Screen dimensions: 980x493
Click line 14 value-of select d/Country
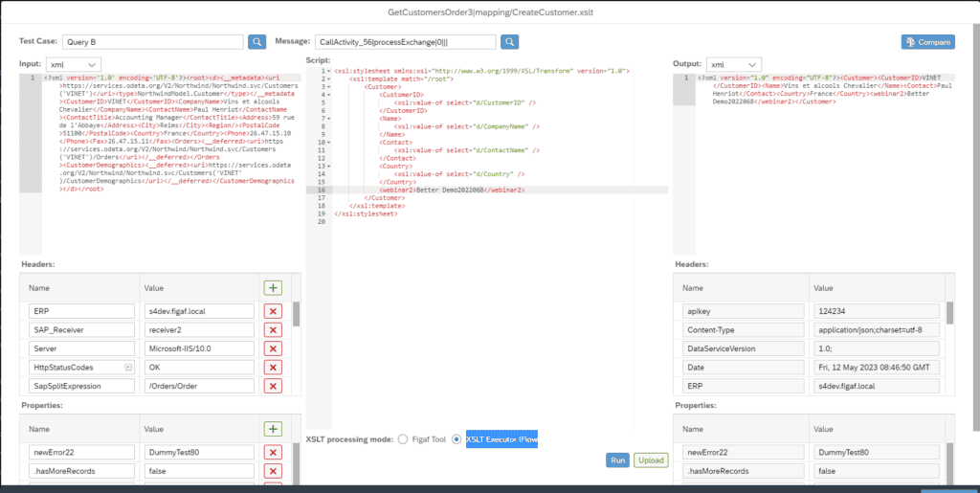pos(459,173)
